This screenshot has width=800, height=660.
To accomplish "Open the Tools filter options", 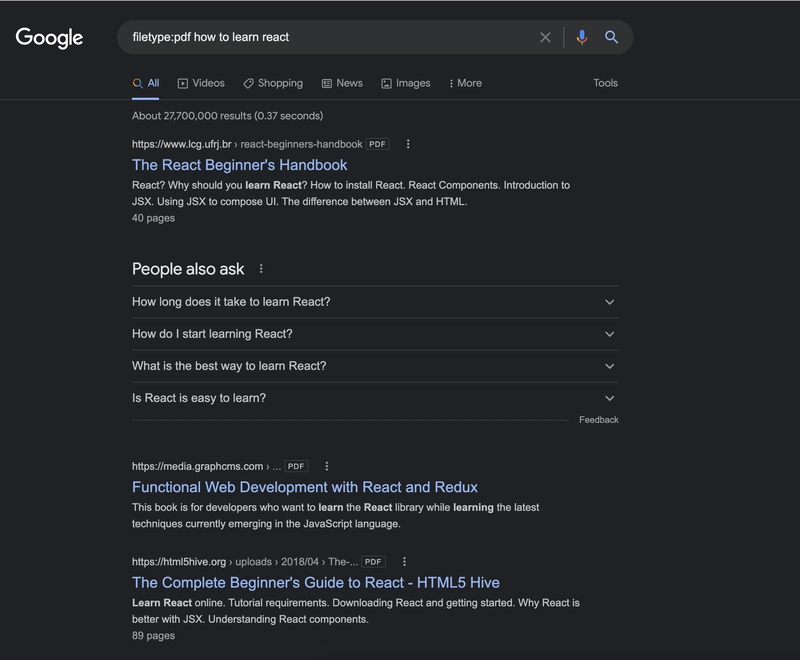I will click(x=606, y=83).
